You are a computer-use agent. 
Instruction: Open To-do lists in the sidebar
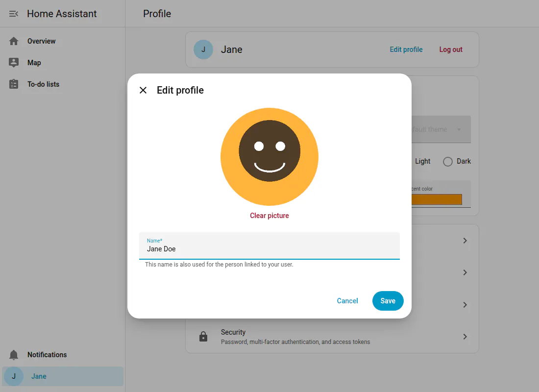(63, 84)
